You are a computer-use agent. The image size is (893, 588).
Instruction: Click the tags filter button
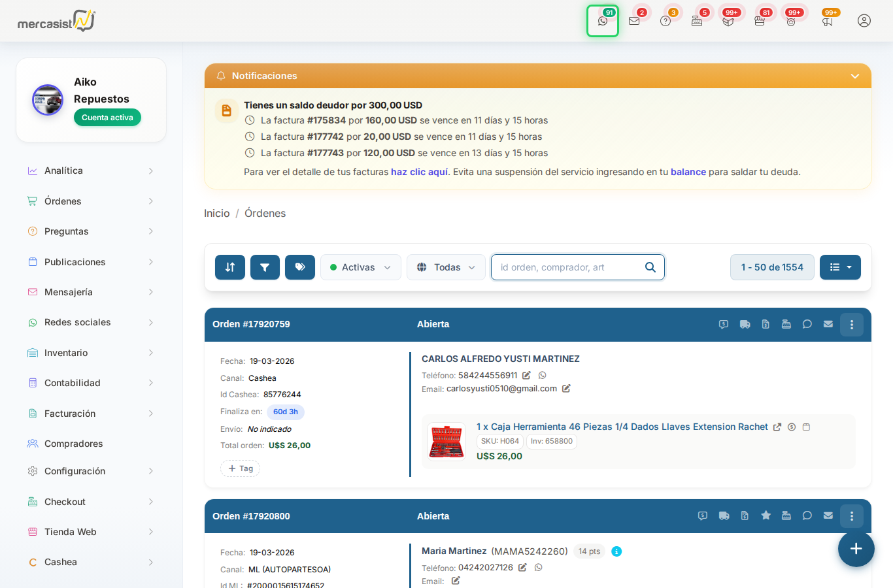click(300, 267)
